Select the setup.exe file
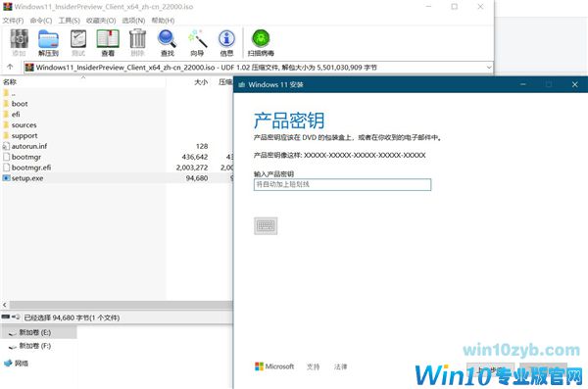The height and width of the screenshot is (389, 588). [24, 178]
